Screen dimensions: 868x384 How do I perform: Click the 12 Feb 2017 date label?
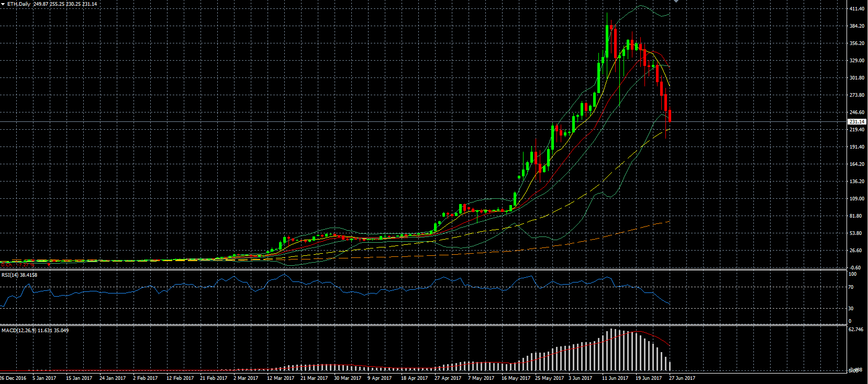tap(180, 378)
